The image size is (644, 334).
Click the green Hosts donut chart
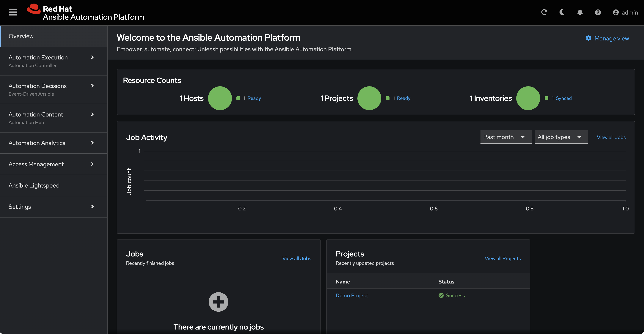point(220,98)
